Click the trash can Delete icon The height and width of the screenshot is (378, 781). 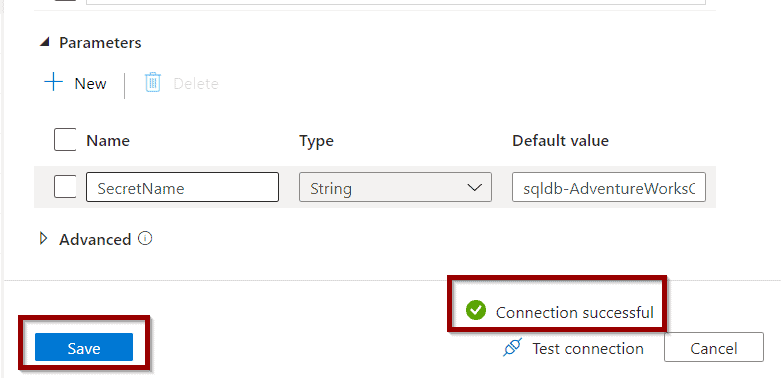[153, 82]
